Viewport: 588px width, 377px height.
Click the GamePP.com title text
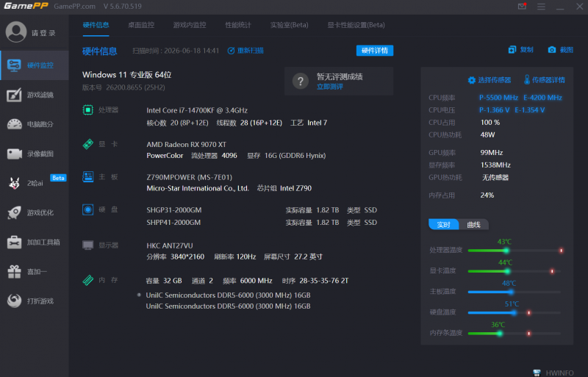click(x=74, y=7)
